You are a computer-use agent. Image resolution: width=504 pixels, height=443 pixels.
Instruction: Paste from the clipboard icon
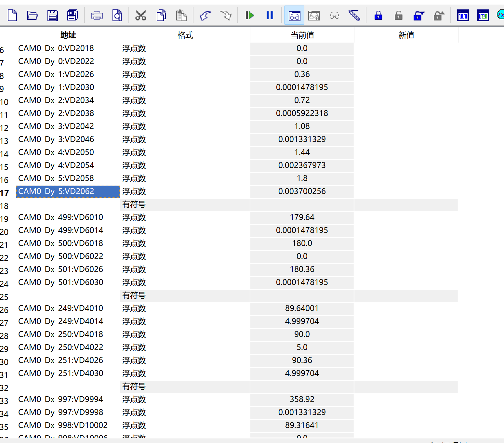coord(181,15)
